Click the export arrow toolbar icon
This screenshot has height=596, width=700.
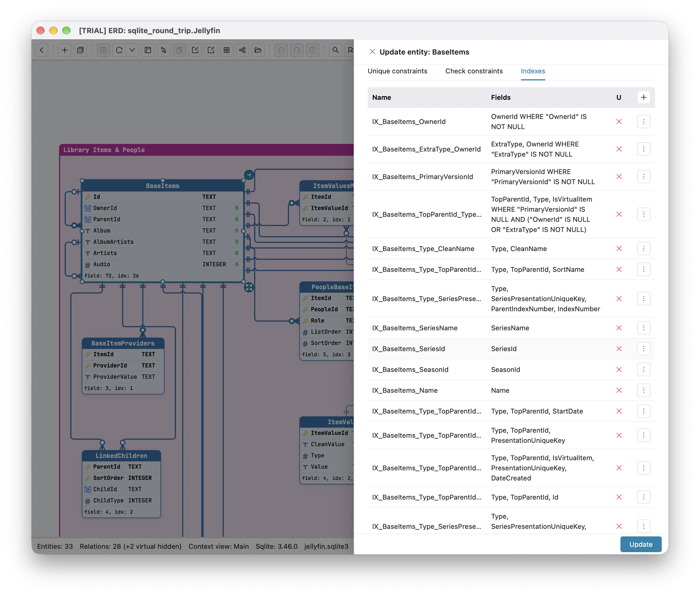[211, 50]
